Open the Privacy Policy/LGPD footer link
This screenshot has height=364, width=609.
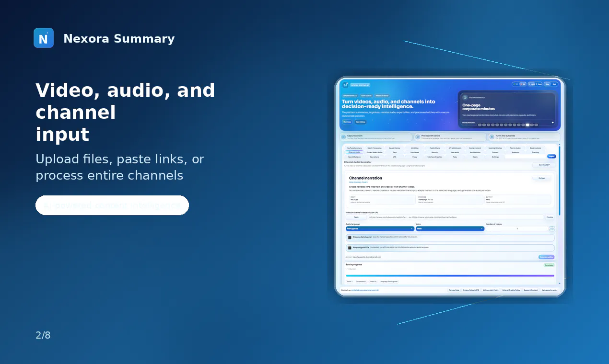click(x=471, y=290)
